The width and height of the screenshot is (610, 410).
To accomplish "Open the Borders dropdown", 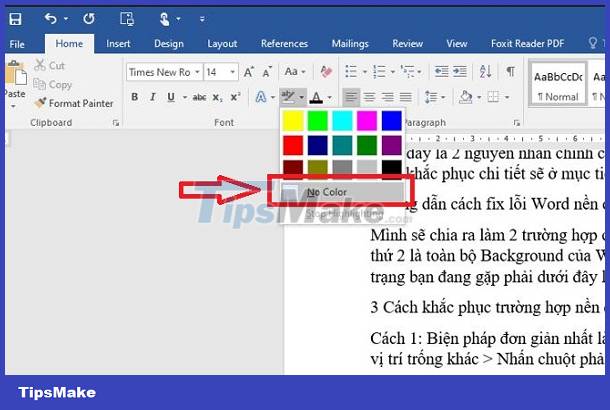I will [507, 97].
